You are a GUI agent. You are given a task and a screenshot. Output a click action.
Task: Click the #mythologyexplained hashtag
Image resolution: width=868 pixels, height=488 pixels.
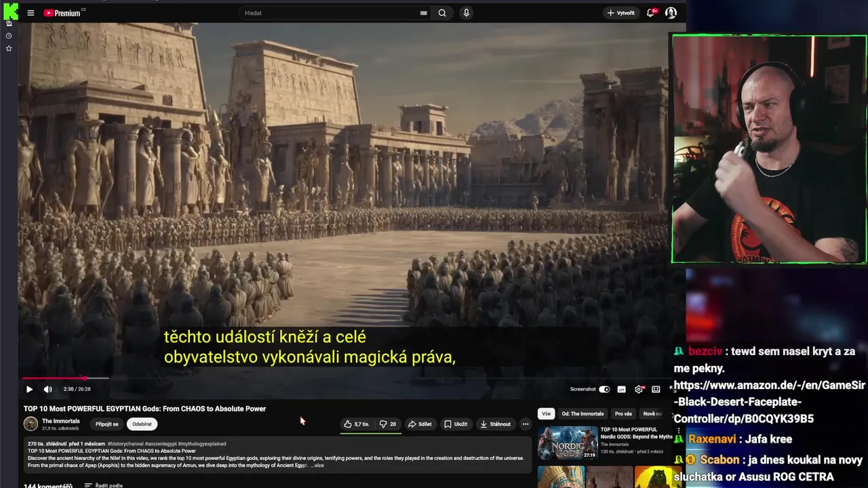[x=202, y=444]
